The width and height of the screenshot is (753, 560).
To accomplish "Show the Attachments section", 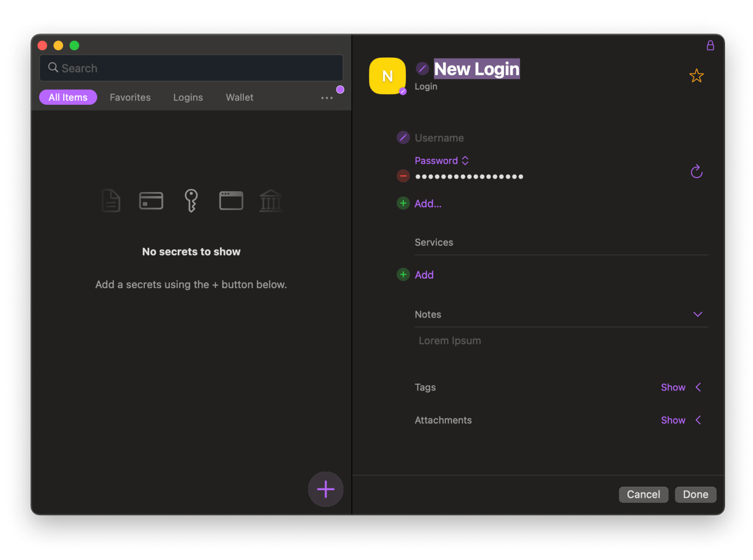I will (x=673, y=420).
